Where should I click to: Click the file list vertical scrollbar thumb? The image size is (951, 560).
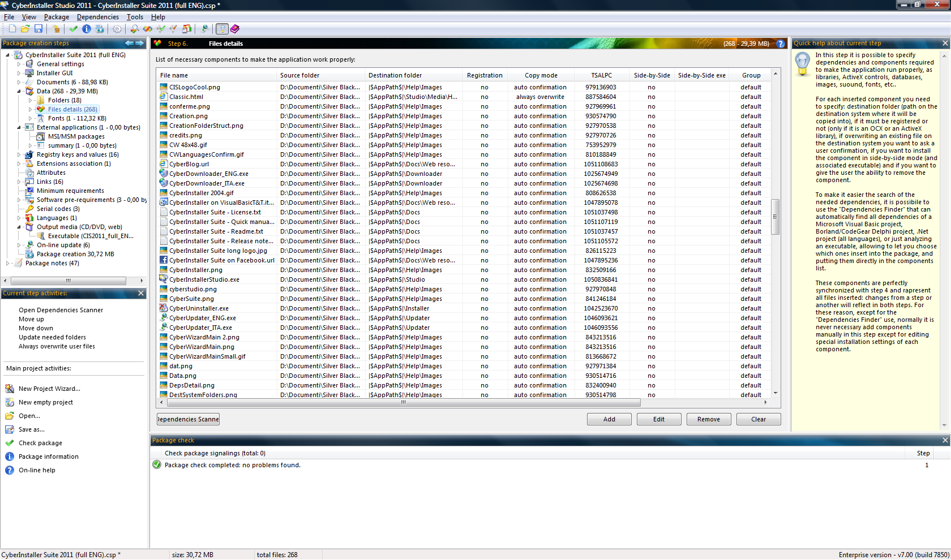[776, 217]
